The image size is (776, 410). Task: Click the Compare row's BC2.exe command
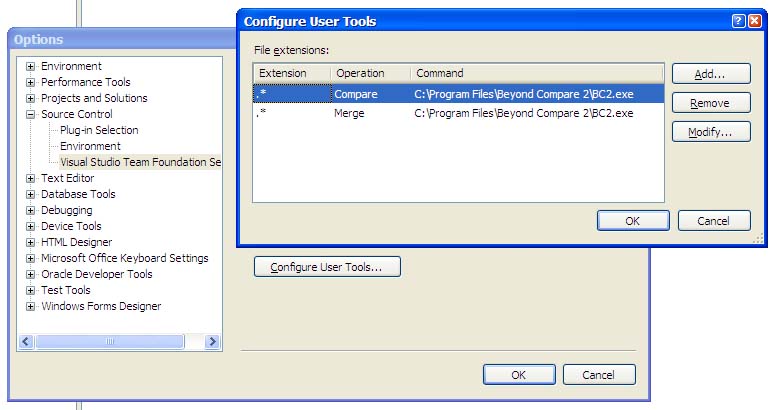(x=524, y=94)
